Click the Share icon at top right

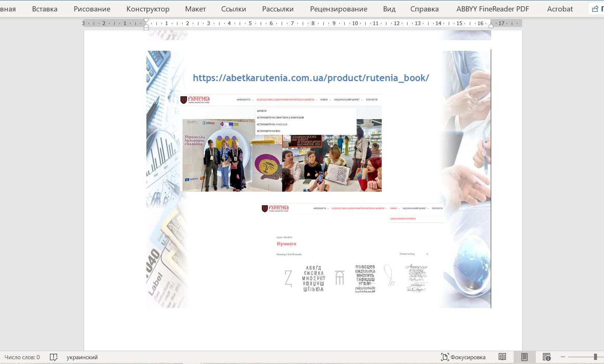pyautogui.click(x=595, y=9)
